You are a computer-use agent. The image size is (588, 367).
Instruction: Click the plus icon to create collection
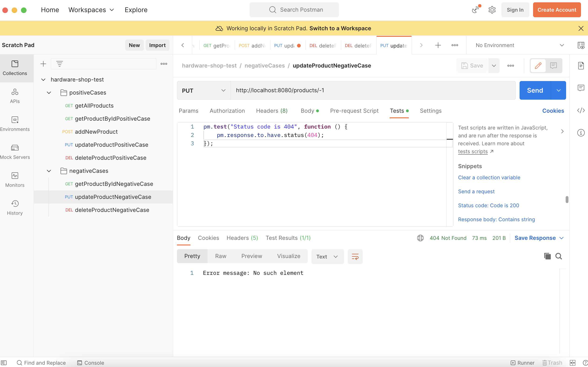tap(43, 64)
